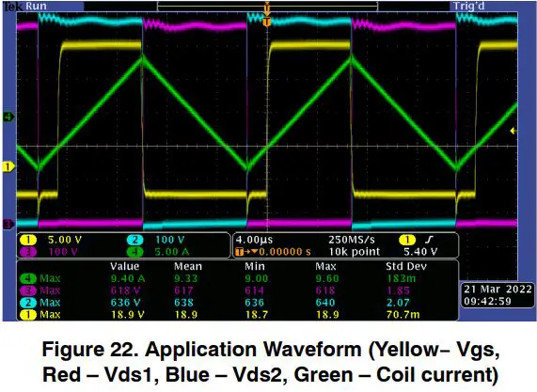Click the magenta channel 3 ground marker
Screen dimensions: 537x392
pyautogui.click(x=8, y=225)
